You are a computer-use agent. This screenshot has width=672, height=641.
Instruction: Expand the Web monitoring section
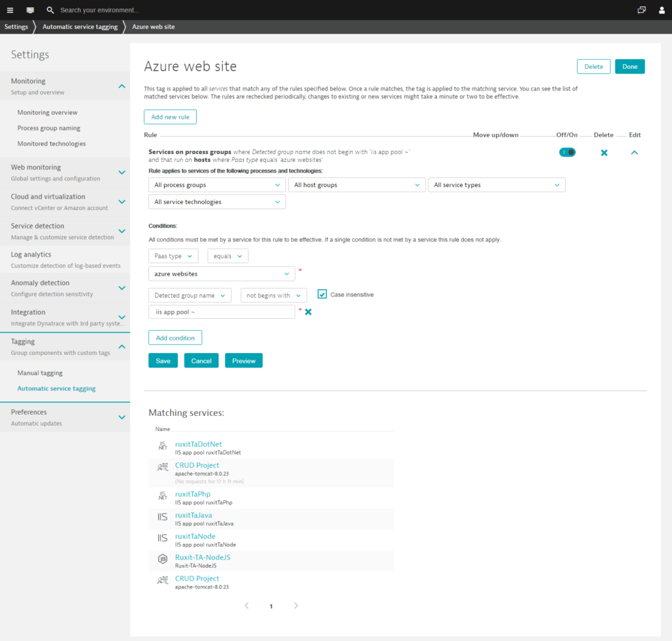coord(121,173)
